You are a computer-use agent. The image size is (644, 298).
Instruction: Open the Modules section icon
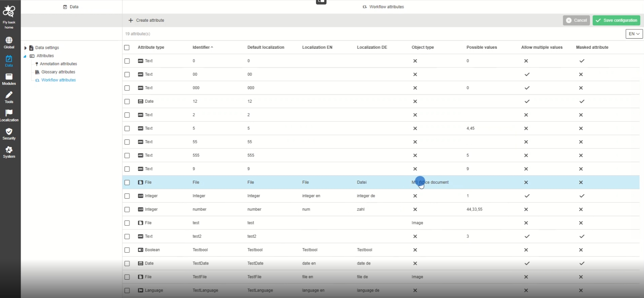tap(9, 76)
